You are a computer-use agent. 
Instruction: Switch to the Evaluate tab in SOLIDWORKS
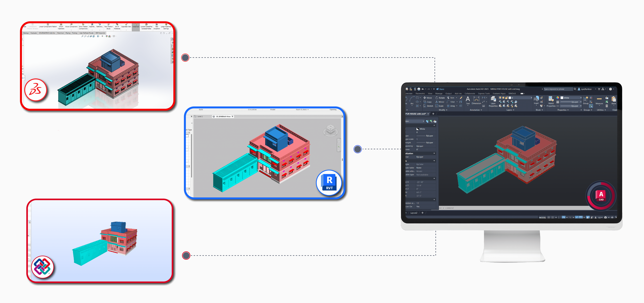pyautogui.click(x=34, y=33)
